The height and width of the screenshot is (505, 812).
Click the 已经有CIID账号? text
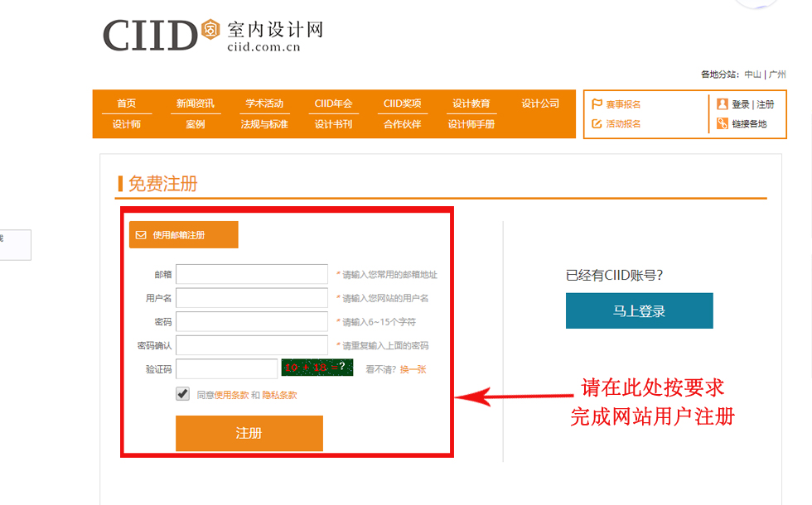click(614, 275)
